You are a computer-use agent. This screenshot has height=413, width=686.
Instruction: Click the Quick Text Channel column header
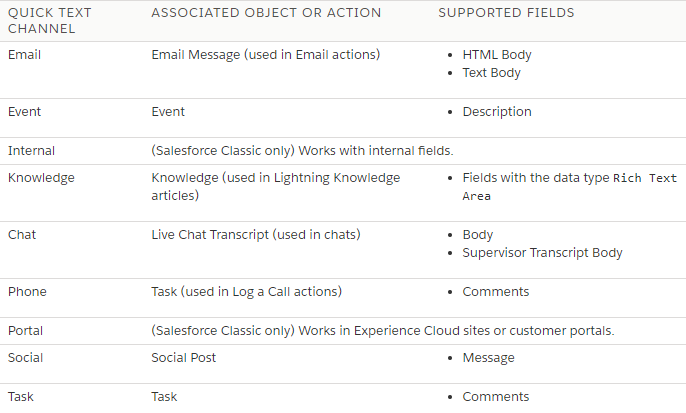[x=49, y=21]
